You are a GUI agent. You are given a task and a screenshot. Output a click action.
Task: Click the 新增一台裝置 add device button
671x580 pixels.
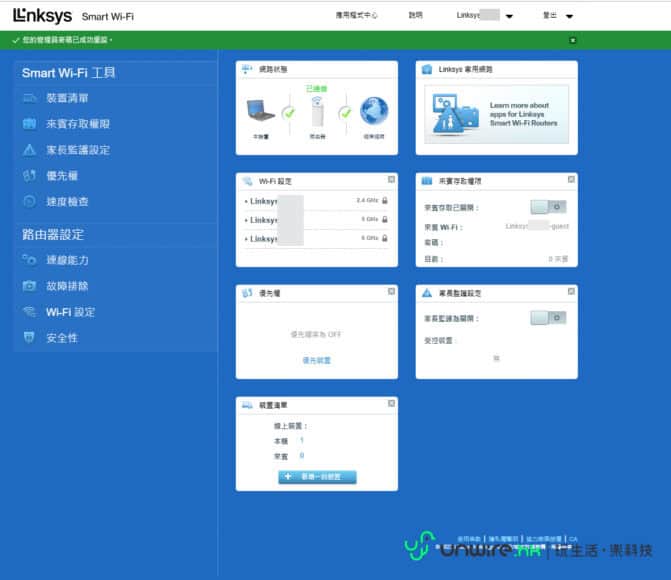317,478
